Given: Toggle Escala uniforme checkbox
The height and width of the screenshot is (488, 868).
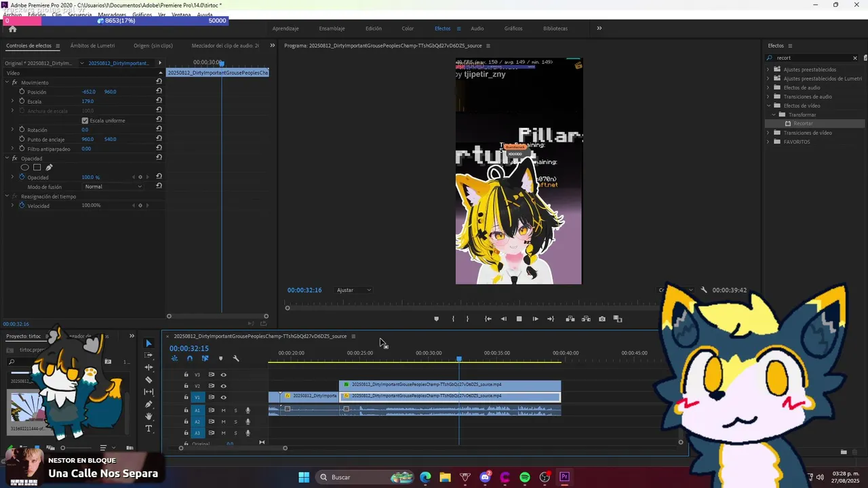Looking at the screenshot, I should coord(85,121).
